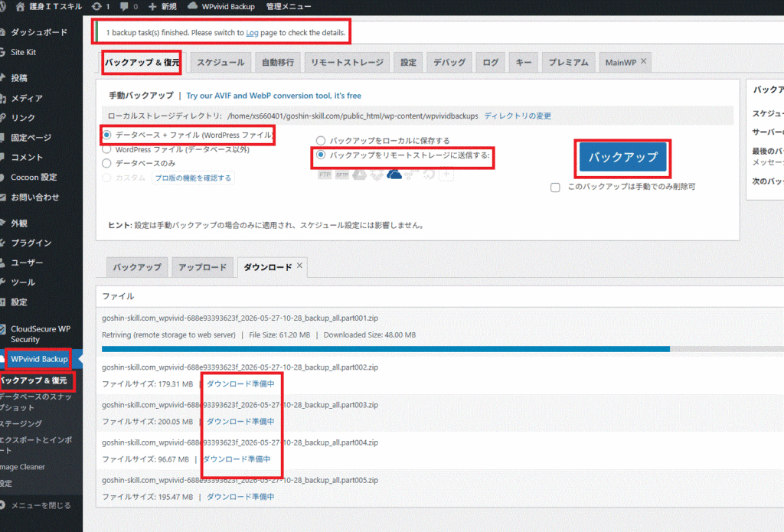Image resolution: width=784 pixels, height=532 pixels.
Task: Open データベースのスナップショット submenu item
Action: [x=36, y=402]
